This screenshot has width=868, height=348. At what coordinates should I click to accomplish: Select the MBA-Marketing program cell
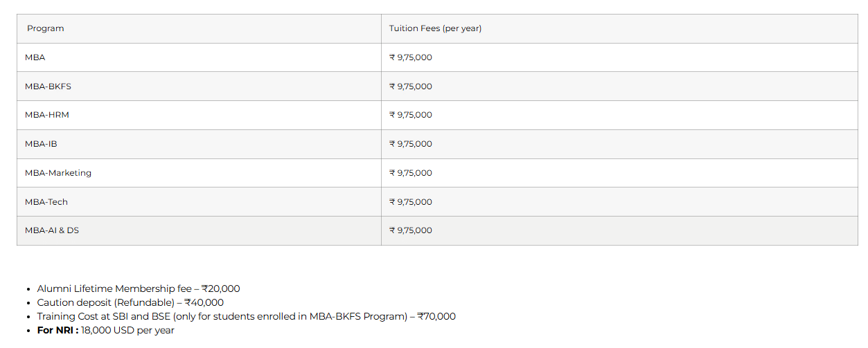(x=58, y=173)
